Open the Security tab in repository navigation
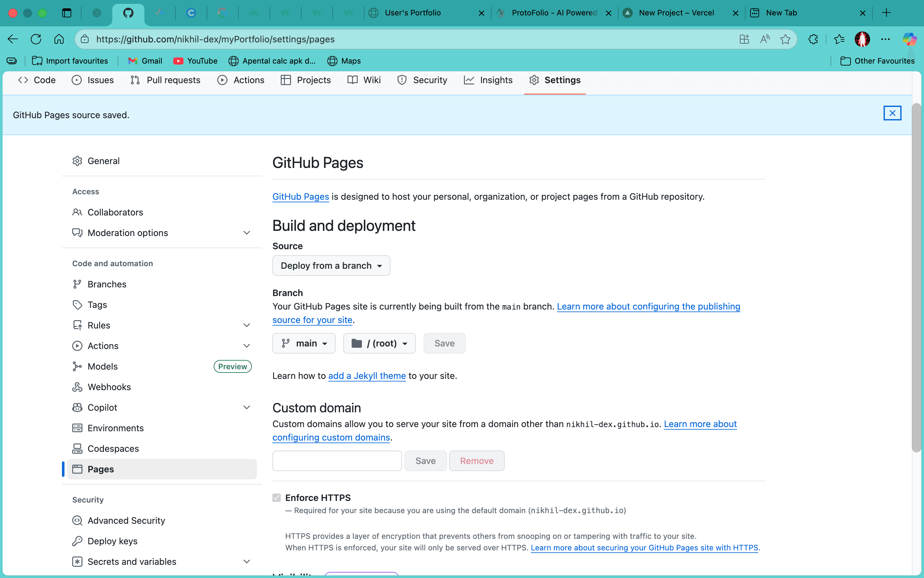Viewport: 924px width, 578px height. (422, 80)
